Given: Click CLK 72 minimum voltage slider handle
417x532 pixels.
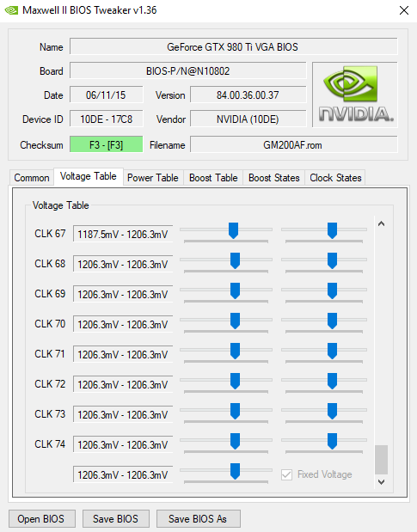Looking at the screenshot, I should click(x=235, y=381).
